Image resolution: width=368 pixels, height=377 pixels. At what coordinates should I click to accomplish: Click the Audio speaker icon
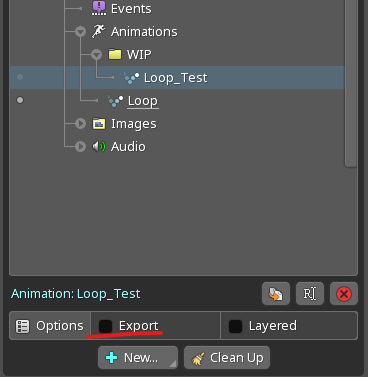click(99, 146)
